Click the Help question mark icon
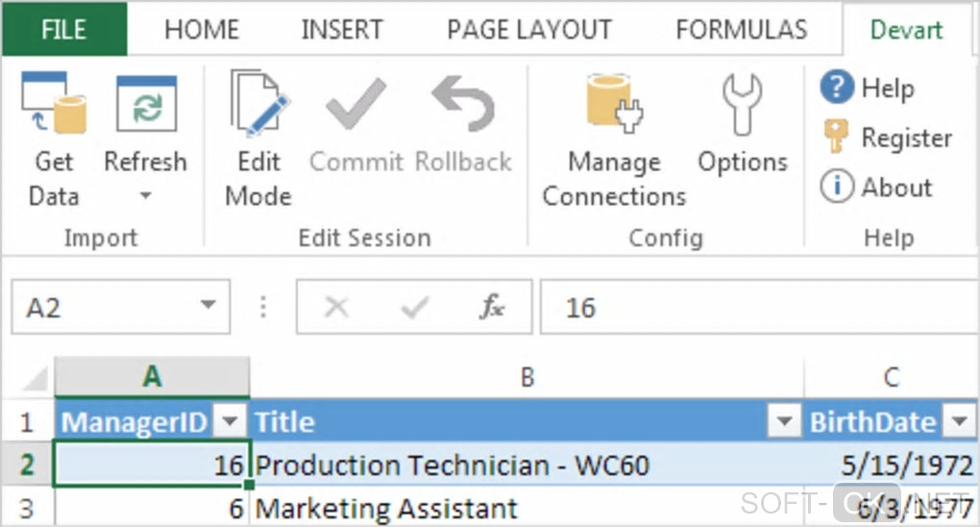 point(837,88)
